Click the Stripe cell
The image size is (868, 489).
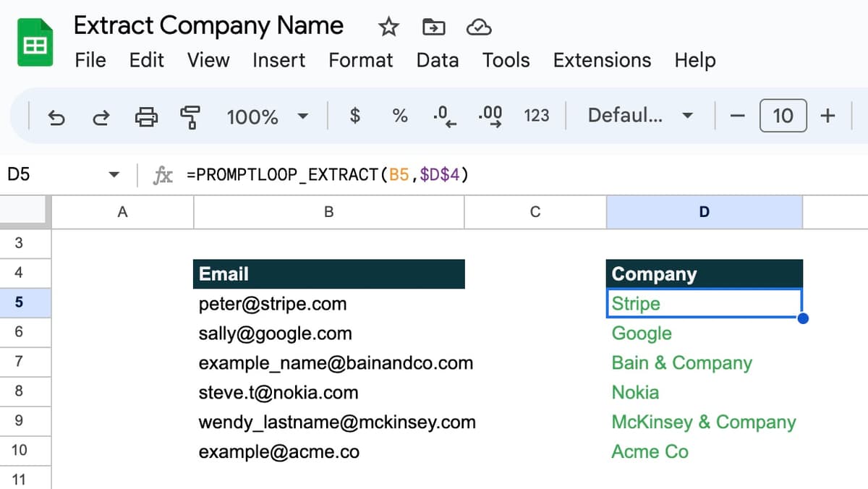coord(705,304)
